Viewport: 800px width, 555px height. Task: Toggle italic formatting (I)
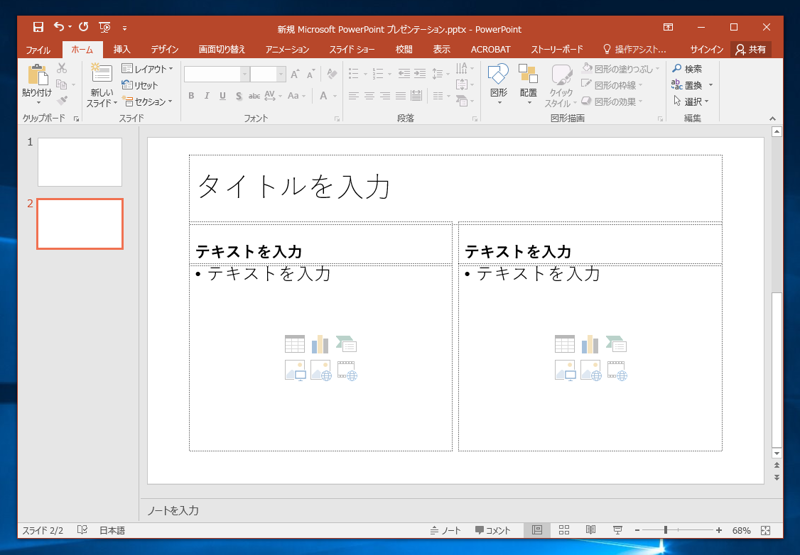[x=207, y=96]
